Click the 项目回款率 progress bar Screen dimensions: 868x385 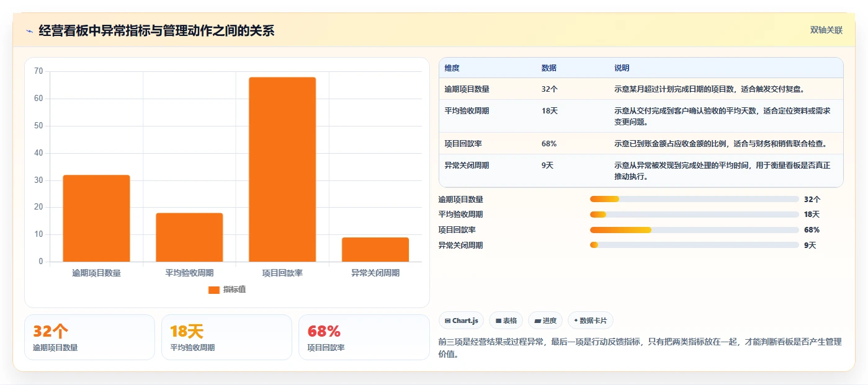coord(694,230)
